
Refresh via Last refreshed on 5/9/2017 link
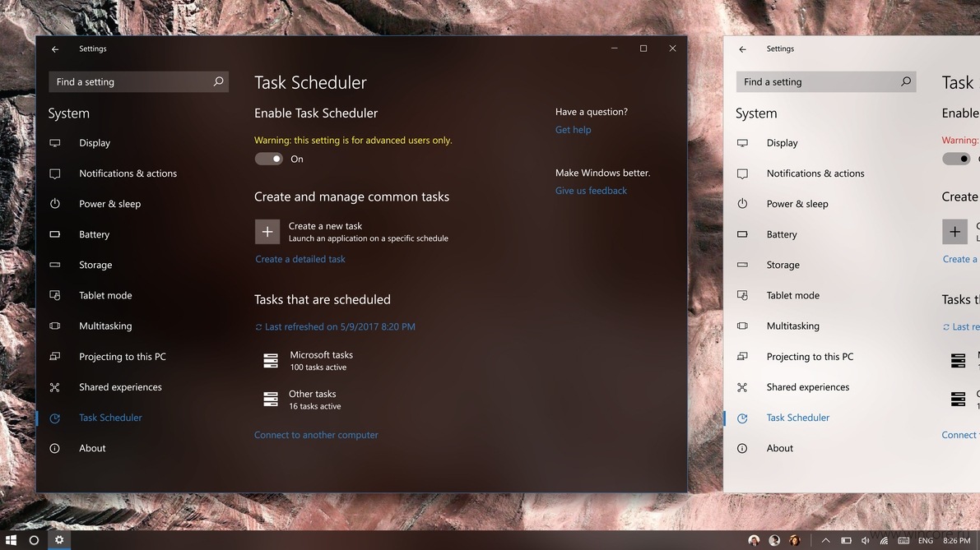pyautogui.click(x=335, y=327)
